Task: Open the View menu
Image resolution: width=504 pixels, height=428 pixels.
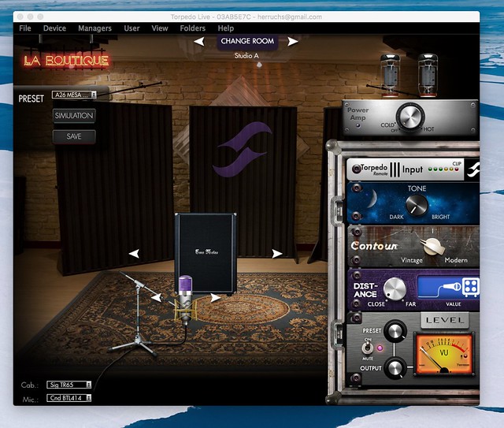Action: [160, 28]
